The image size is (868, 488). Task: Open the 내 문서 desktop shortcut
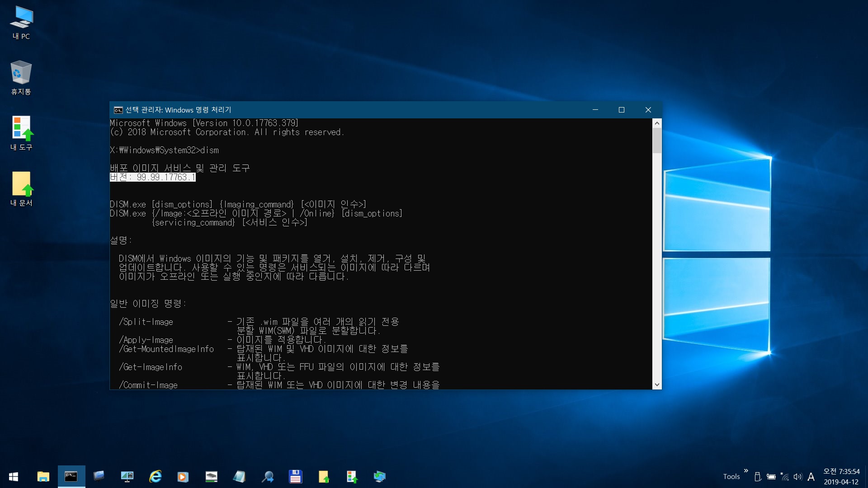[21, 189]
